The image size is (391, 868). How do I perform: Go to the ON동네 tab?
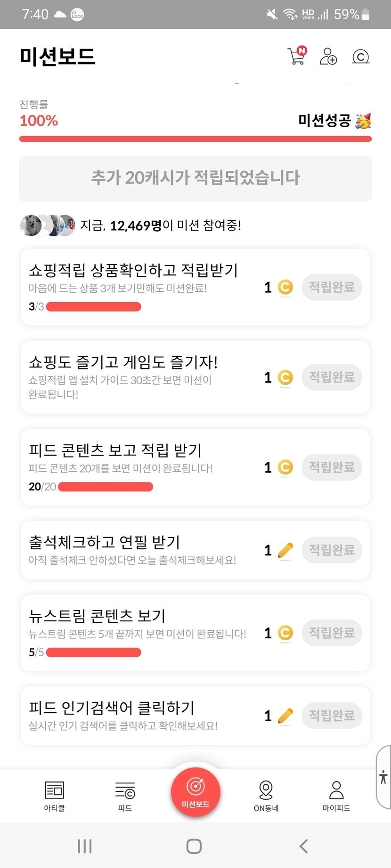click(x=266, y=796)
